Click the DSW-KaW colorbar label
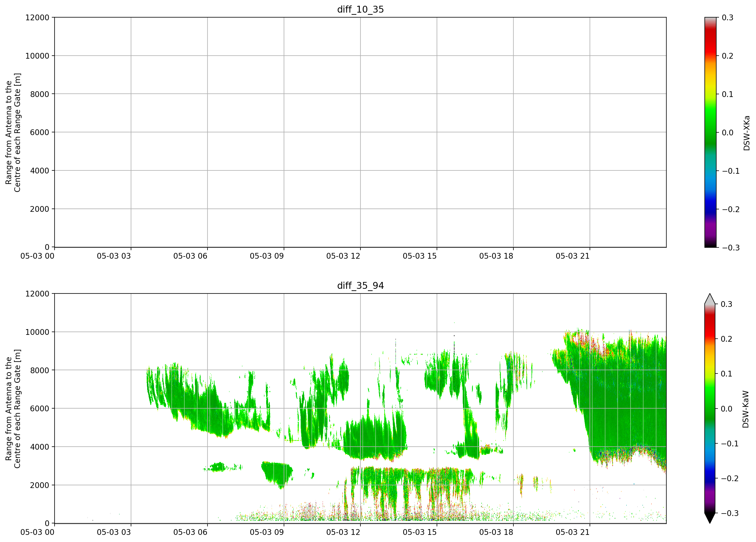 pyautogui.click(x=746, y=409)
